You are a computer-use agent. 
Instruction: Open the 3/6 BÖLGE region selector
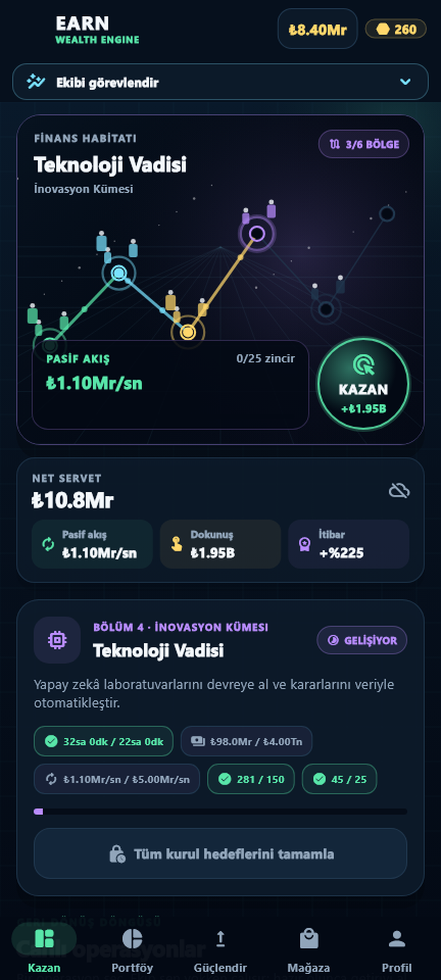363,144
